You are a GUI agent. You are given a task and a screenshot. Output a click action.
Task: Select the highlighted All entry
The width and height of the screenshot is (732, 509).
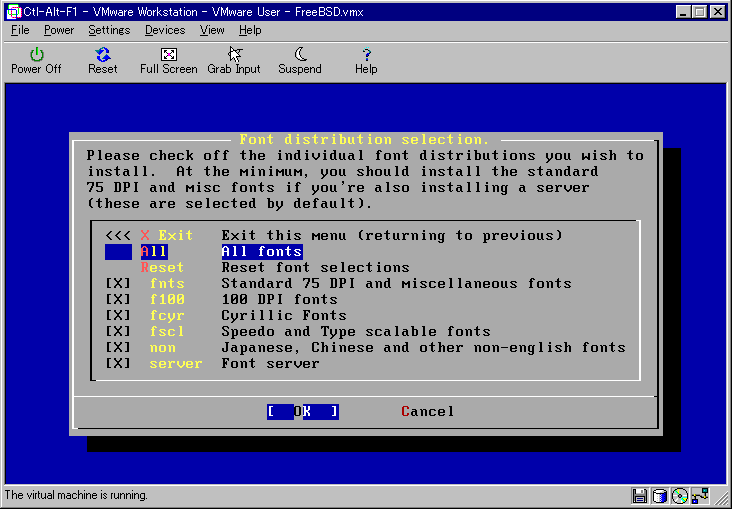154,252
